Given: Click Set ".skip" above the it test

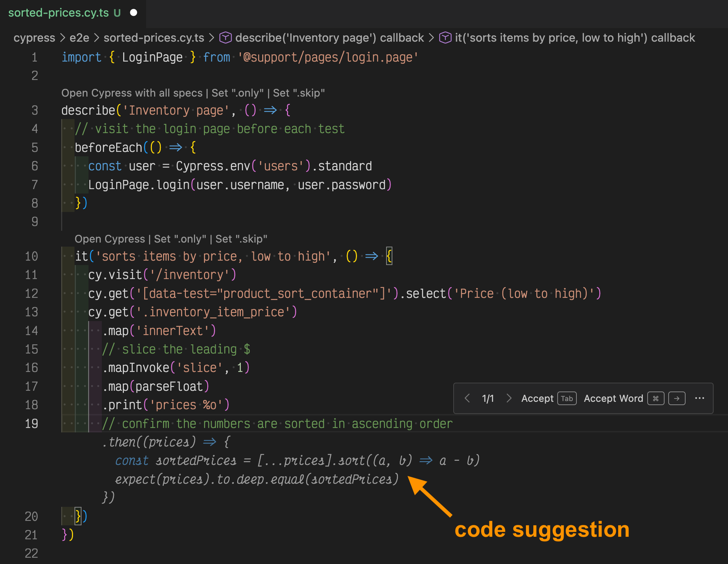Looking at the screenshot, I should 241,239.
